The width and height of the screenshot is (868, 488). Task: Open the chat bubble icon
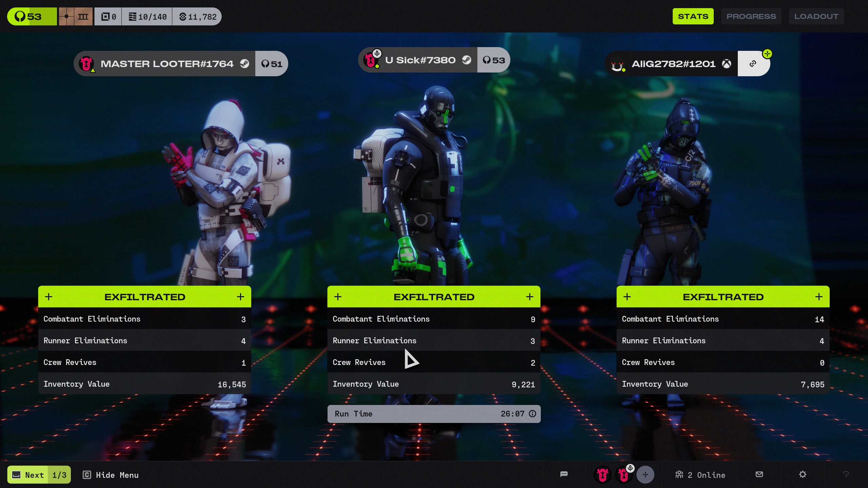click(x=564, y=474)
